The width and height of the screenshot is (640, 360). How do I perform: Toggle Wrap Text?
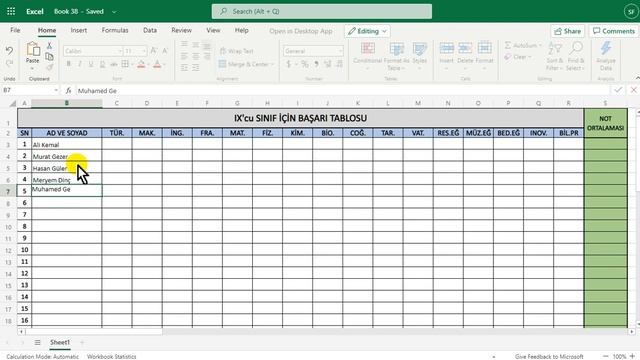(x=236, y=51)
